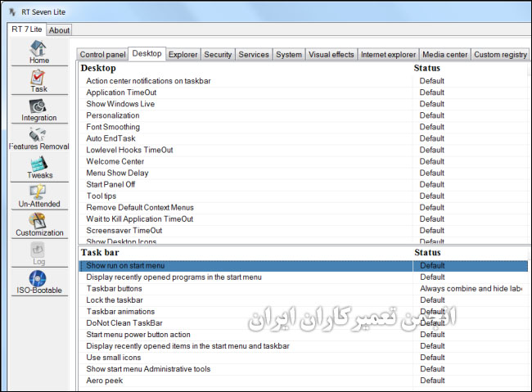Screen dimensions: 532x392
Task: Open the Visual effects tab
Action: click(331, 54)
